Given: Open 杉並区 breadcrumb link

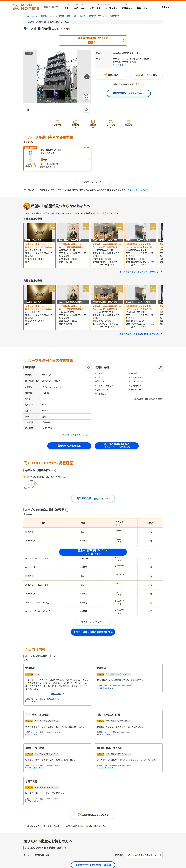Looking at the screenshot, I should point(82,16).
